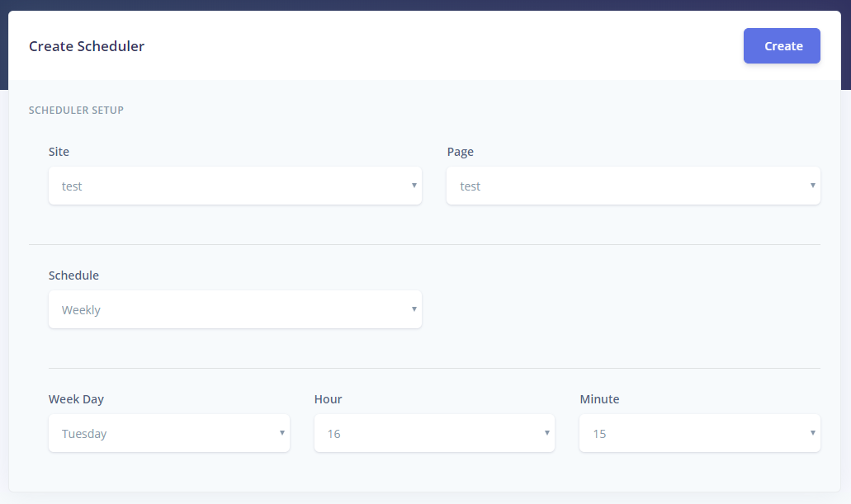Click the Week Day field label
The image size is (851, 504).
coord(76,399)
